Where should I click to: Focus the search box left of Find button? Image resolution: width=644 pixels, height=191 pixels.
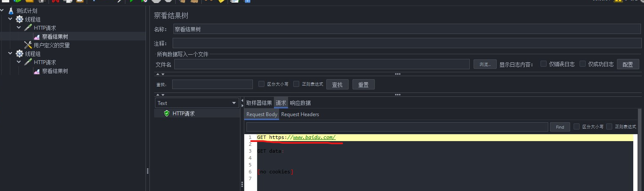397,127
